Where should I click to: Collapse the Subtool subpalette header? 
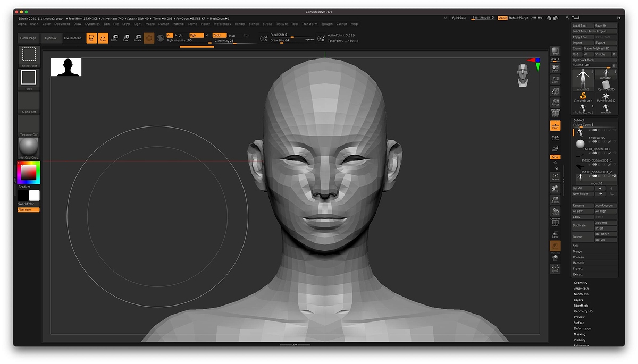[x=579, y=120]
